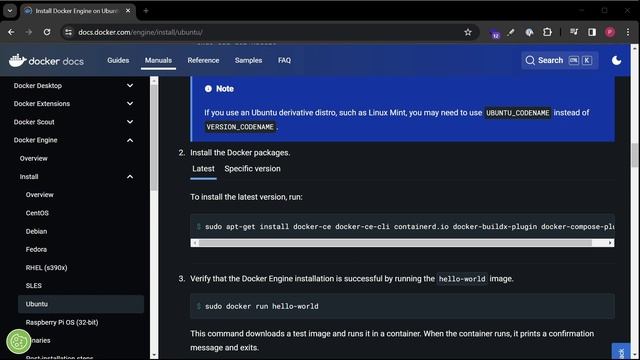The image size is (640, 360).
Task: Click the apt-get install code scrollbar thumb
Action: tap(396, 243)
